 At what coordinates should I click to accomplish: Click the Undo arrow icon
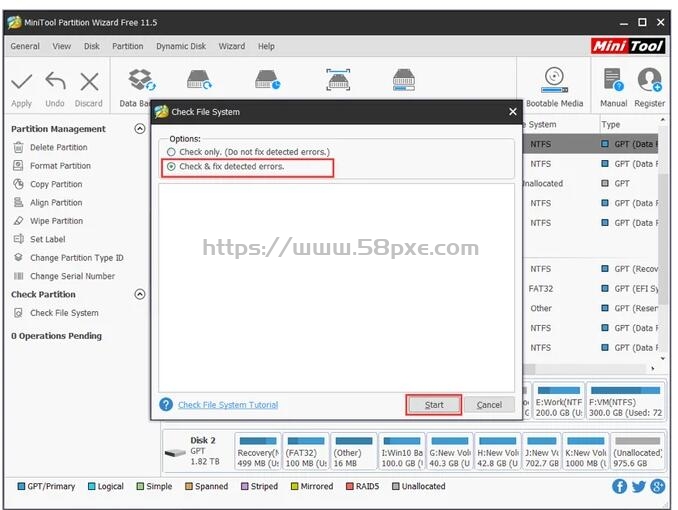55,81
